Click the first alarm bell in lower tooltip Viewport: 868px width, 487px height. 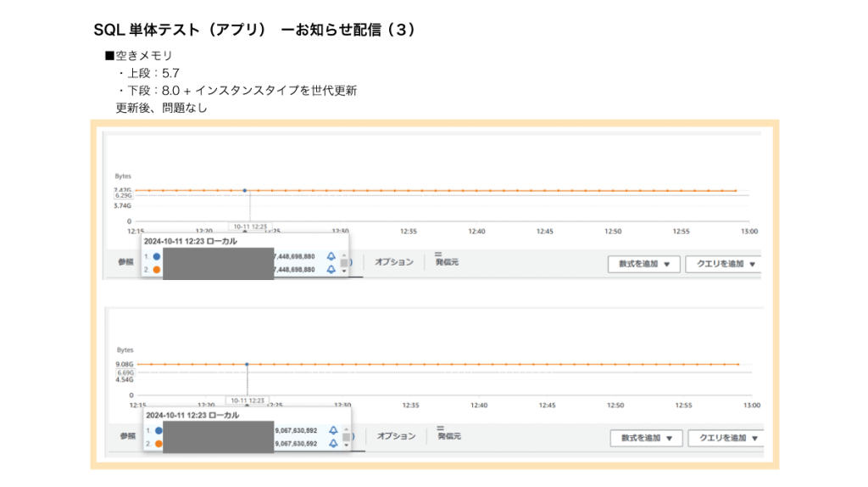tap(333, 430)
